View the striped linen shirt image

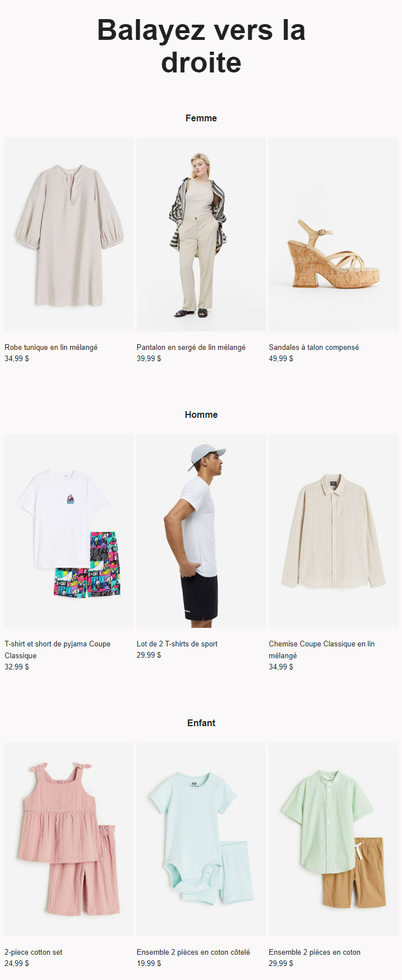pos(333,531)
